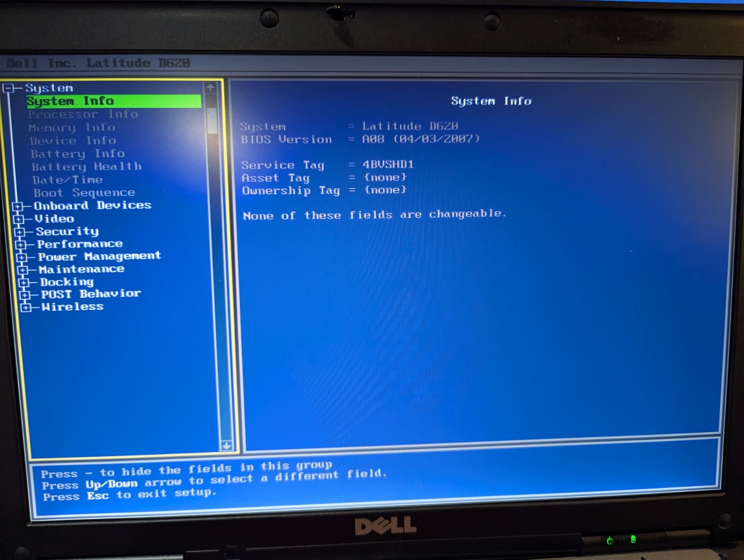This screenshot has width=744, height=560.
Task: Click the tree scrollbar up arrow
Action: click(x=211, y=87)
